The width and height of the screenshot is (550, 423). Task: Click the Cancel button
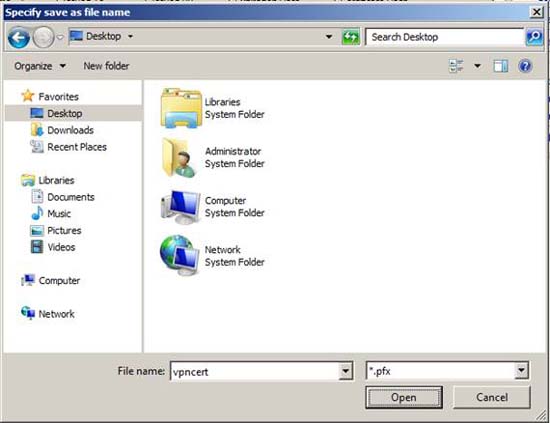click(492, 397)
